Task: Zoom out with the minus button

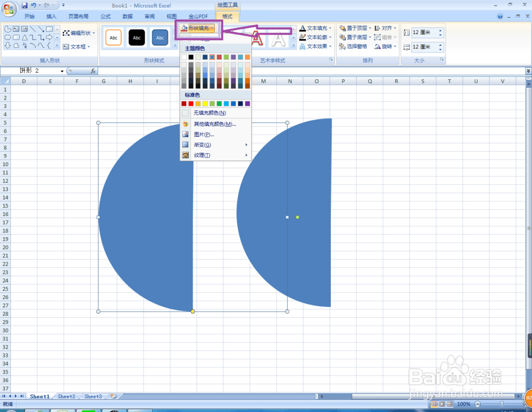Action: click(x=478, y=404)
